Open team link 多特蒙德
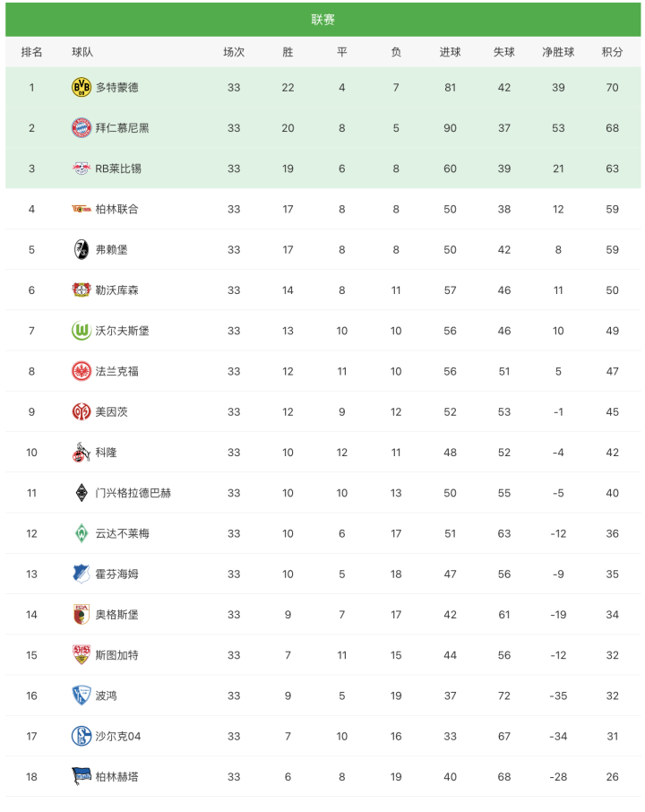The image size is (645, 812). [x=117, y=87]
